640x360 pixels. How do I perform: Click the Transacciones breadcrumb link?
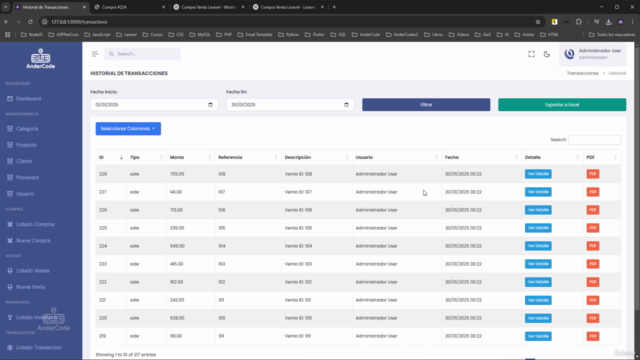click(582, 73)
